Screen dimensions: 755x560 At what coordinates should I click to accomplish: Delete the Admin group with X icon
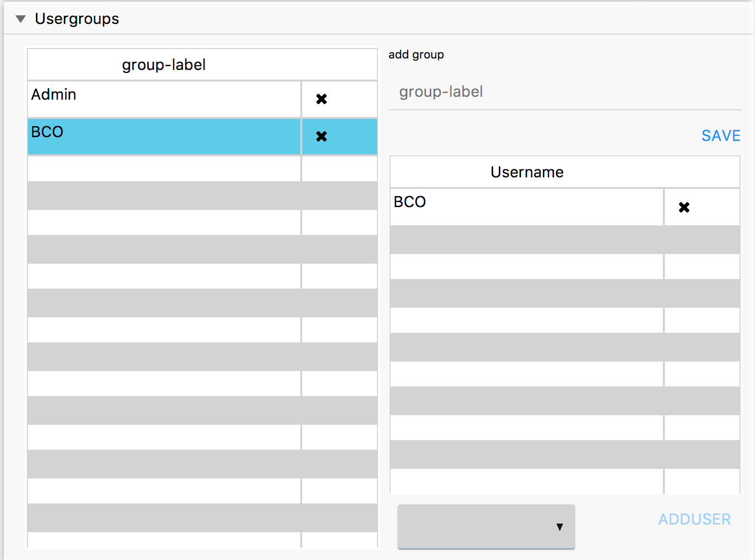(x=321, y=99)
